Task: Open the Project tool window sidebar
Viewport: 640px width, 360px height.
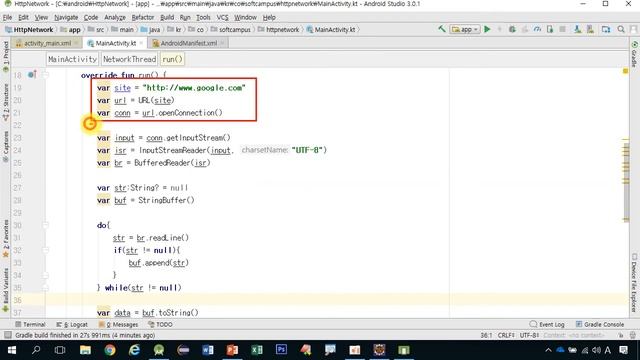Action: [6, 56]
